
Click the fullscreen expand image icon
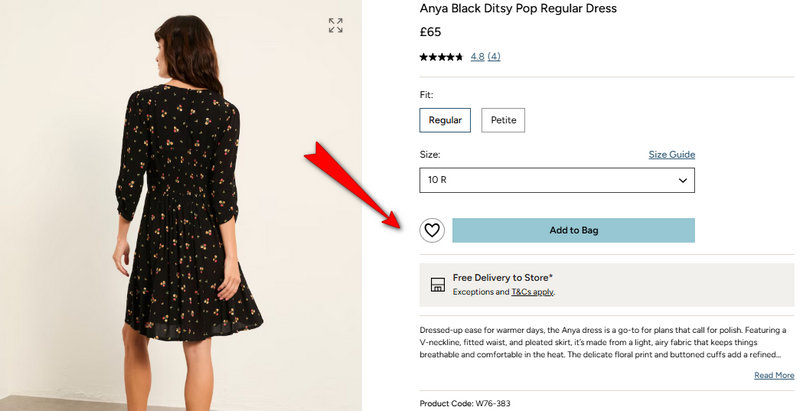[336, 25]
